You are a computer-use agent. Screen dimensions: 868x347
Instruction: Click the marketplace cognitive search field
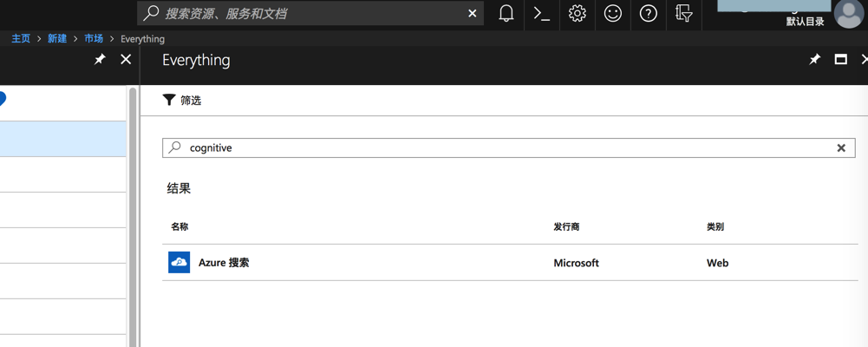503,148
